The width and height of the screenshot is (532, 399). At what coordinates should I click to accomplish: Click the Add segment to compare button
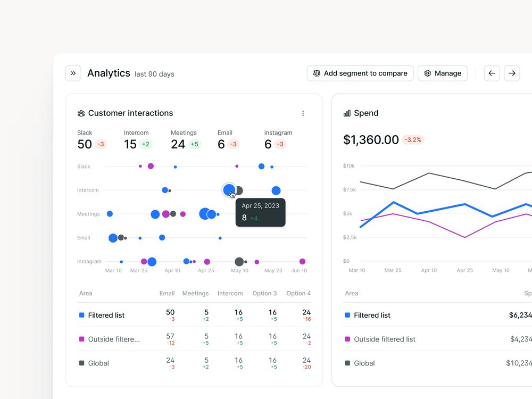(360, 73)
